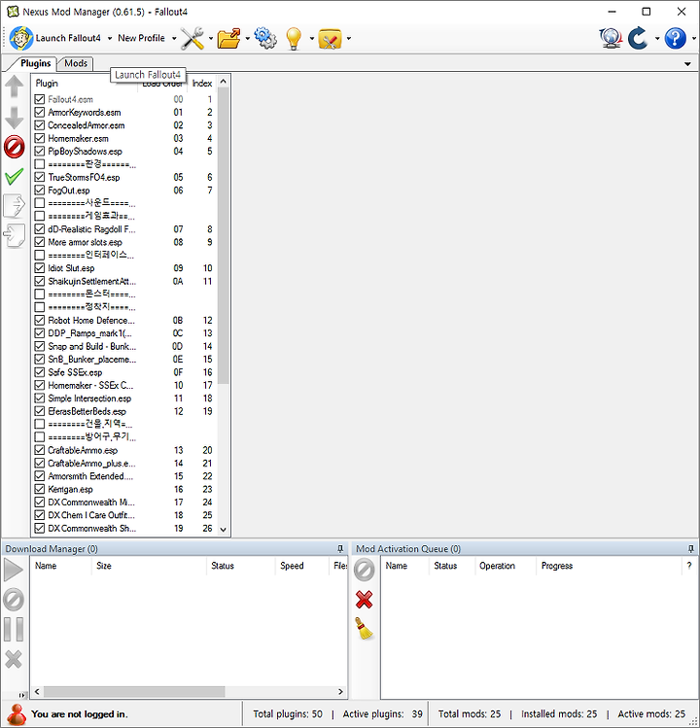Open dropdown next to yellow folder X icon
Viewport: 700px width, 728px height.
point(348,39)
